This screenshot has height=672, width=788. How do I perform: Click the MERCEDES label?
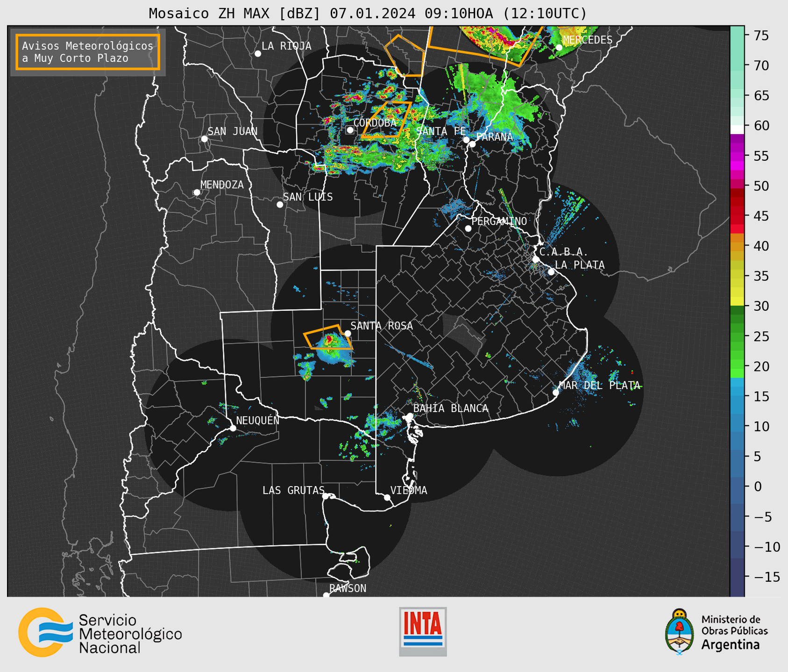coord(587,40)
